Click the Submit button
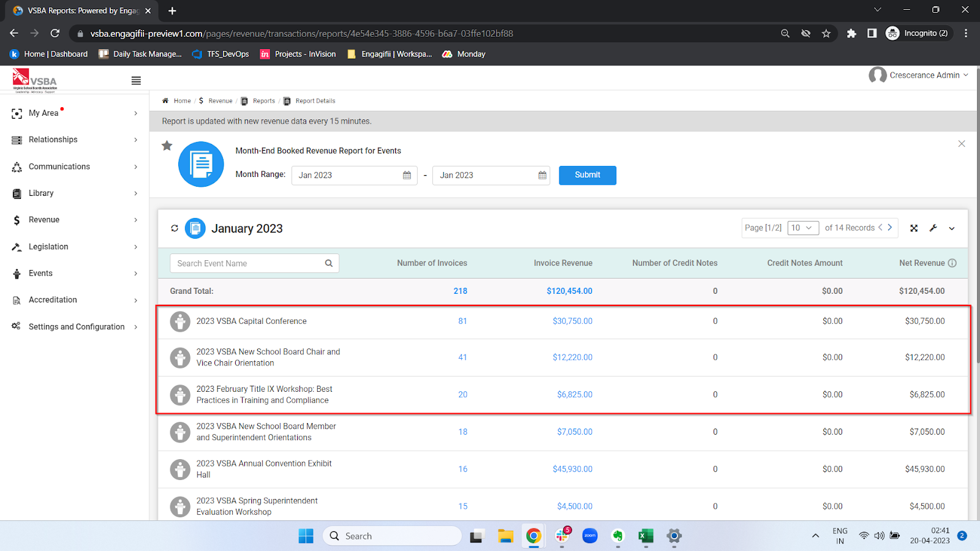980x551 pixels. (x=587, y=175)
